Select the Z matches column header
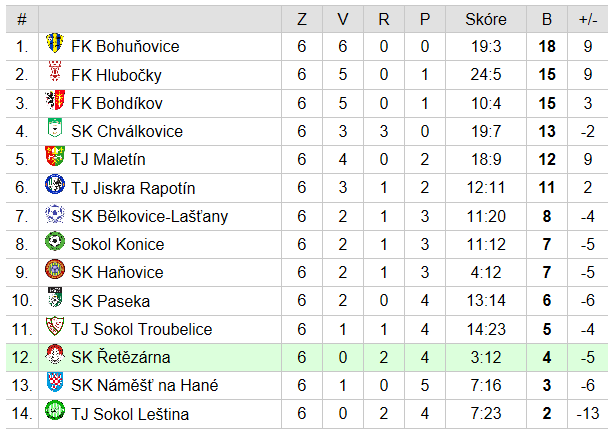 point(302,19)
